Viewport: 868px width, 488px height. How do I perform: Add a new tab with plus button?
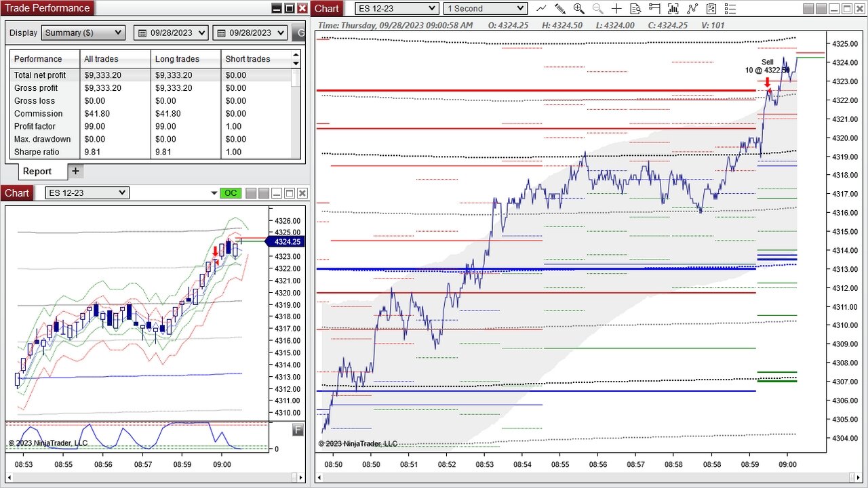tap(75, 171)
